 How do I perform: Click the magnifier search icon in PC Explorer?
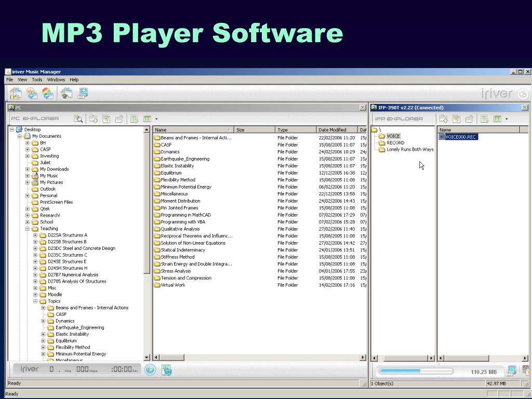click(x=78, y=119)
